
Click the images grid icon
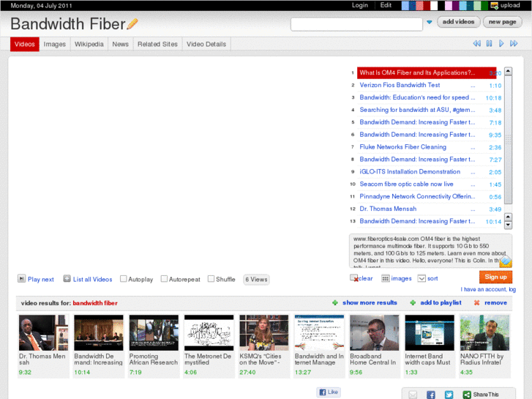click(x=386, y=278)
